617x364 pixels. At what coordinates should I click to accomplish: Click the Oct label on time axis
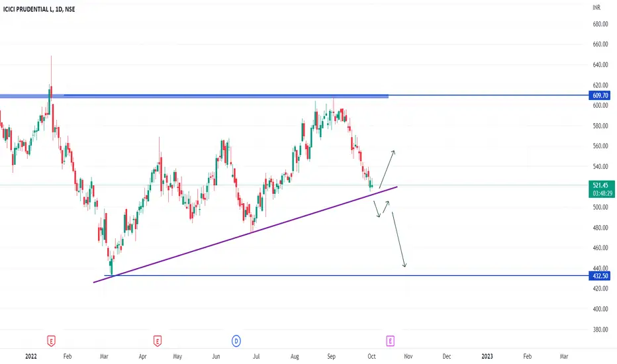(x=371, y=356)
